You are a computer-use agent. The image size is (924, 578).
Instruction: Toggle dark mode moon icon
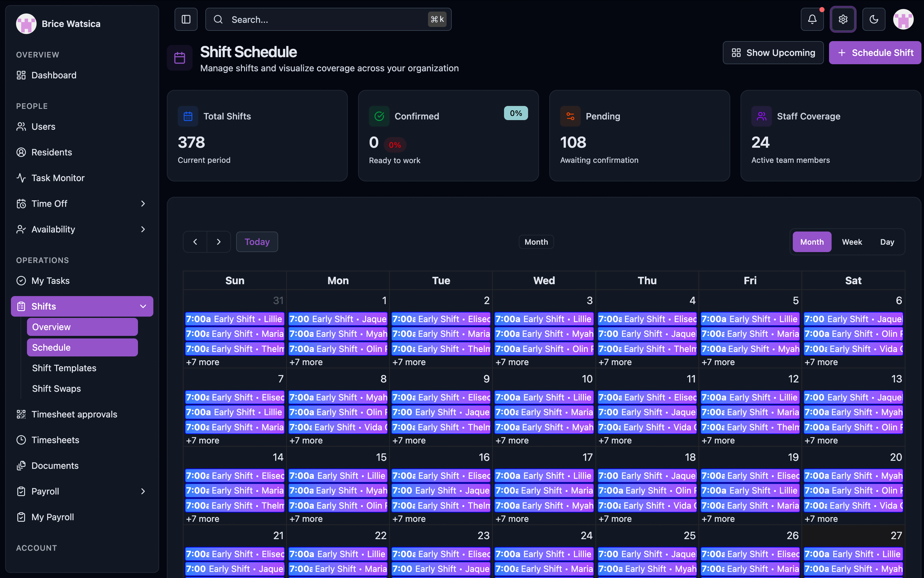[874, 19]
